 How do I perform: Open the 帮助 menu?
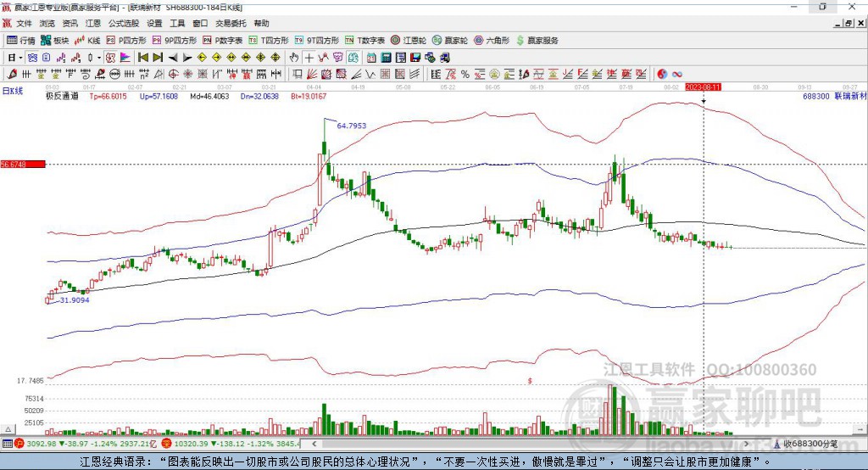(x=261, y=23)
